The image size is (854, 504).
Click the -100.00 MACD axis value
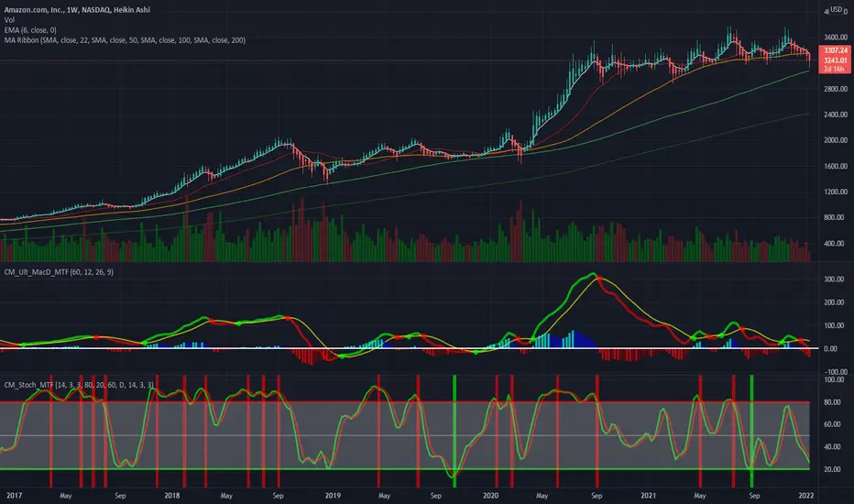[835, 372]
